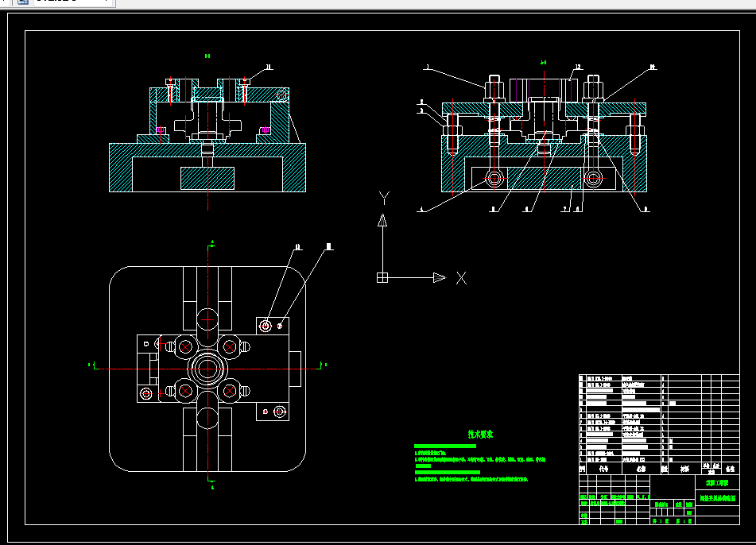Select the upper-left crossed bolt circle in plan view
Viewport: 756px width, 545px height.
(x=186, y=347)
